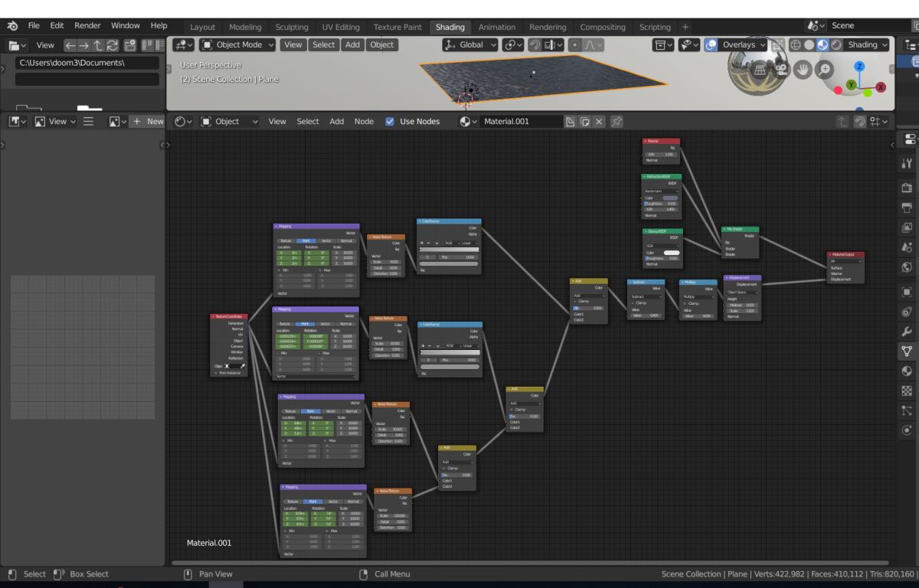
Task: Switch viewport to LookDev shading
Action: (x=823, y=45)
